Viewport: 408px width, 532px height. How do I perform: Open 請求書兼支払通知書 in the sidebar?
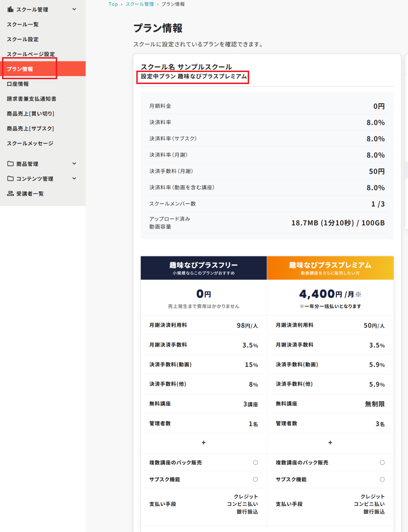[31, 99]
